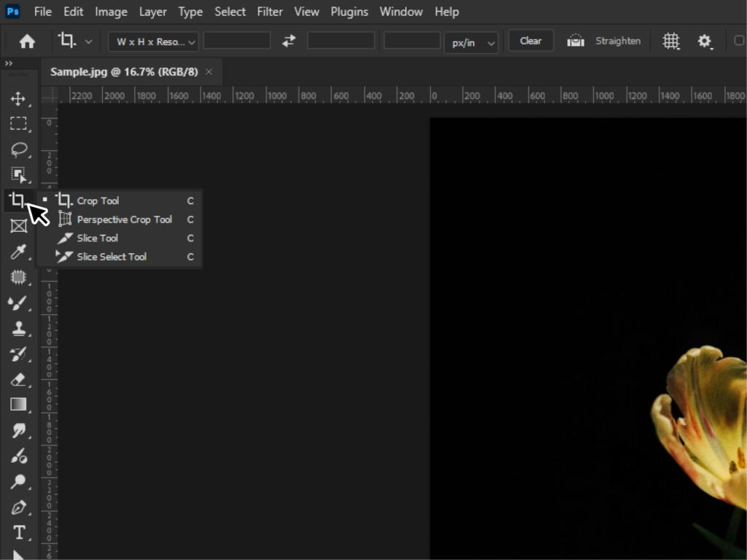Swap crop width and height values

click(x=287, y=41)
